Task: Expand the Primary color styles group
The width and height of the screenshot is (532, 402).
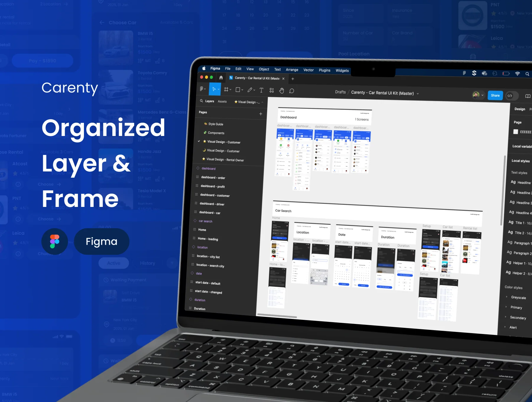Action: 506,307
